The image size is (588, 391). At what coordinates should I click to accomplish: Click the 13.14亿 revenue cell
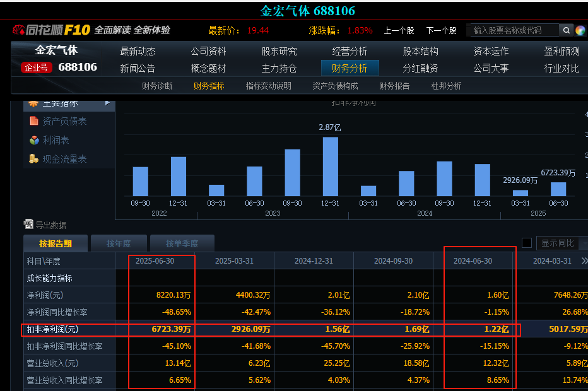pos(178,363)
